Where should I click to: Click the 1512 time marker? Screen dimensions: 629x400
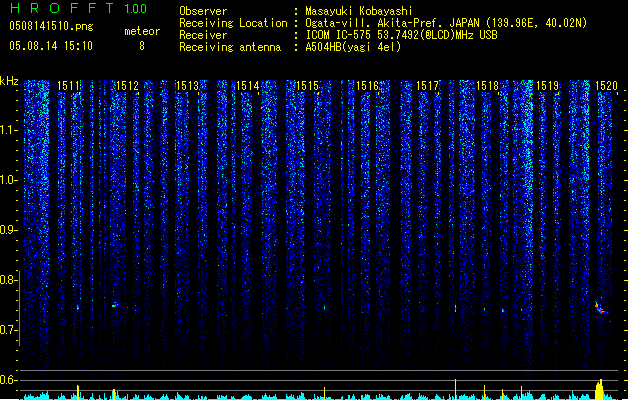[127, 86]
